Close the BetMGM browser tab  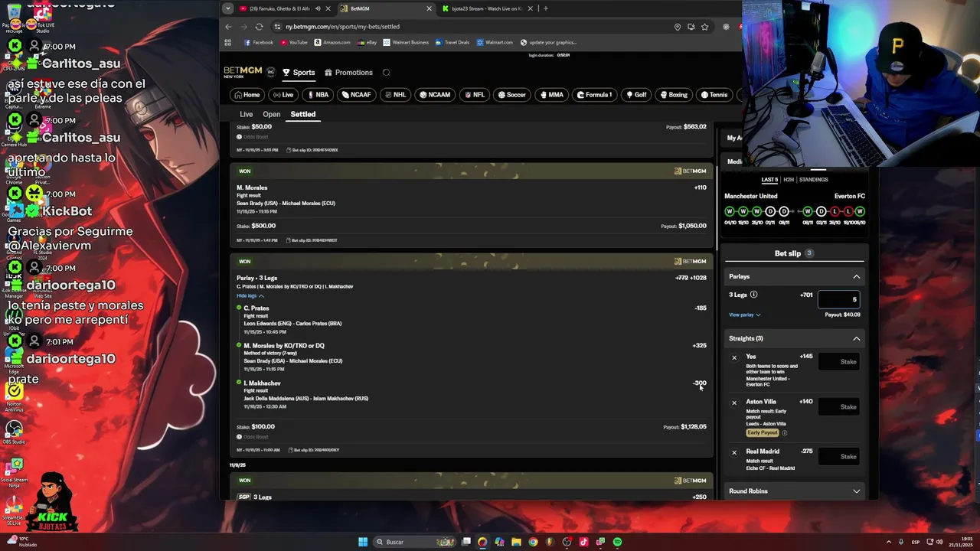click(429, 8)
